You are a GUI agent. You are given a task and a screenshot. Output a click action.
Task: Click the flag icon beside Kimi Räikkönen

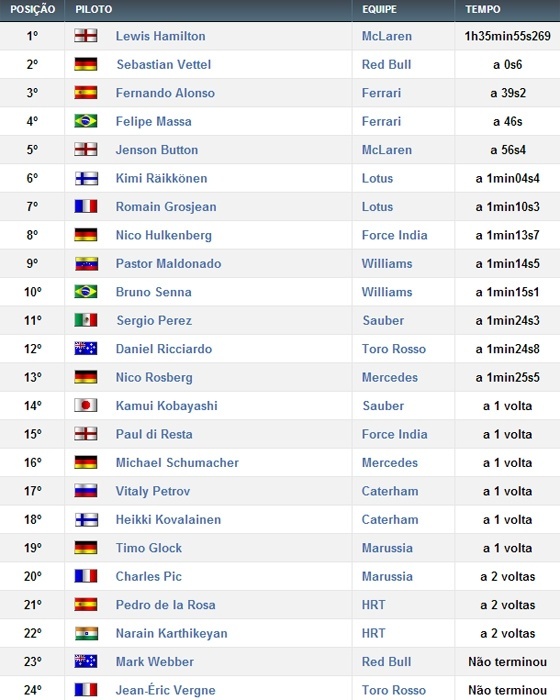(86, 179)
